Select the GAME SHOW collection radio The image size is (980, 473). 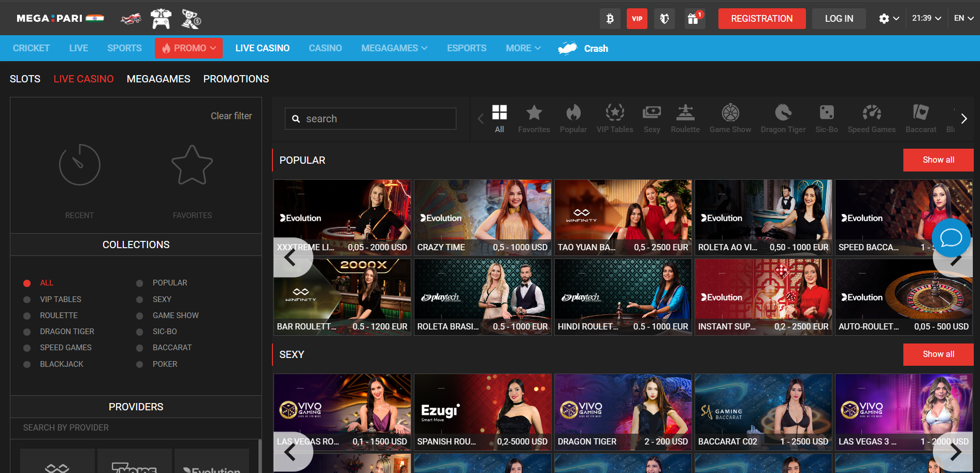[x=139, y=316]
